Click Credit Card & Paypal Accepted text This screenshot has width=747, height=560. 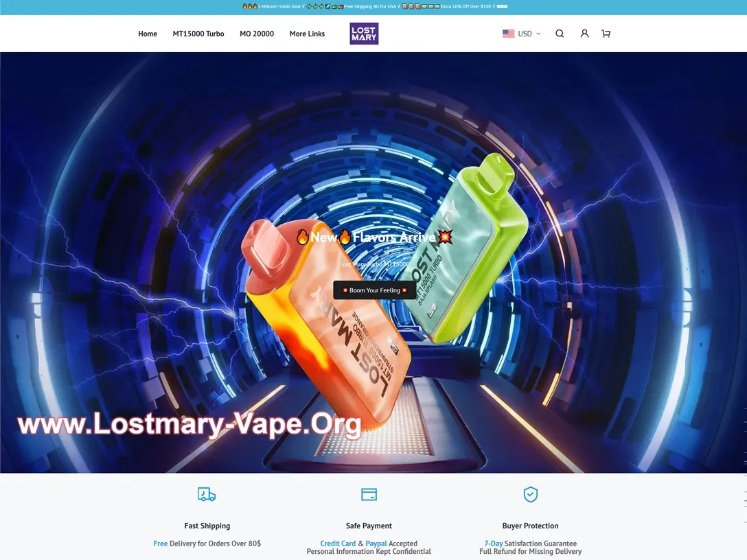click(369, 544)
